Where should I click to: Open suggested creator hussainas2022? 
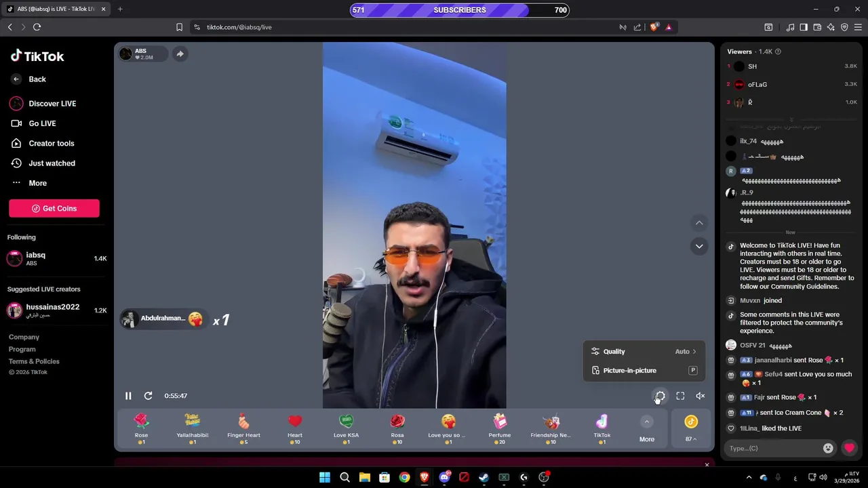coord(57,310)
